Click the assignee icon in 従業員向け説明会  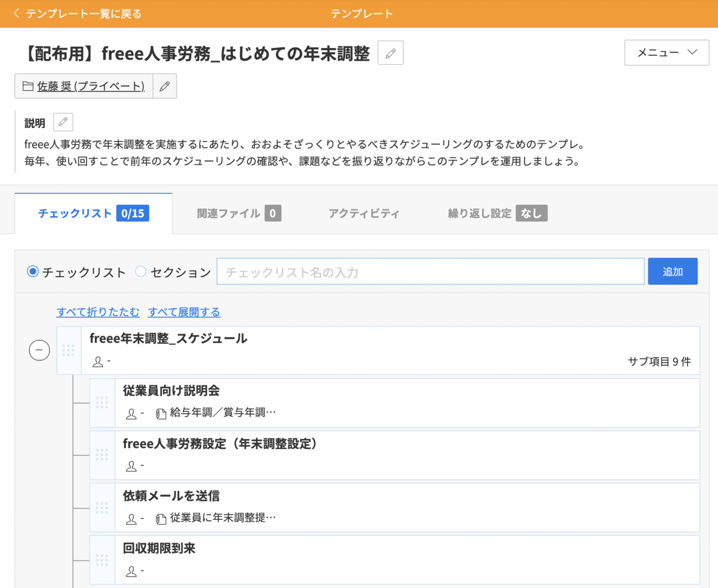tap(131, 414)
